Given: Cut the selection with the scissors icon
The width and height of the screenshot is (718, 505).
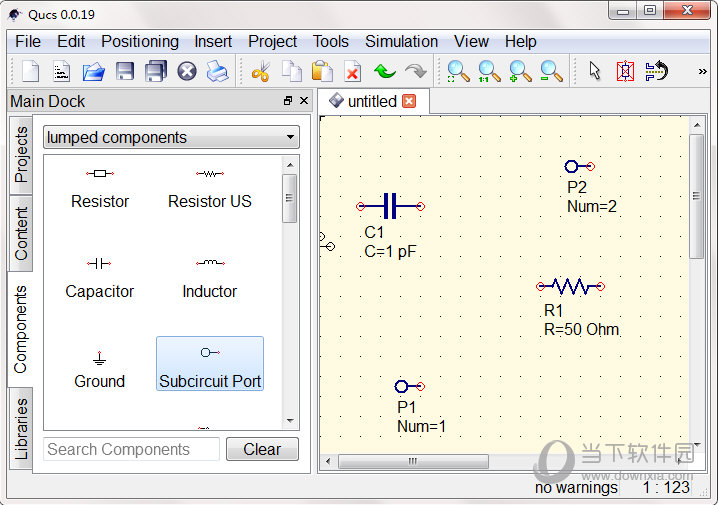Looking at the screenshot, I should pyautogui.click(x=261, y=71).
